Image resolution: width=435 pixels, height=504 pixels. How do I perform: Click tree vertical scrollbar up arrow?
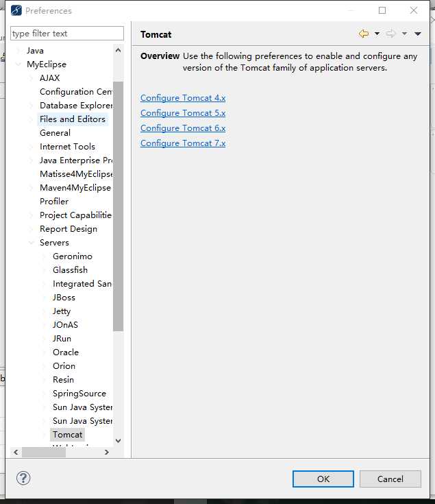[x=118, y=51]
